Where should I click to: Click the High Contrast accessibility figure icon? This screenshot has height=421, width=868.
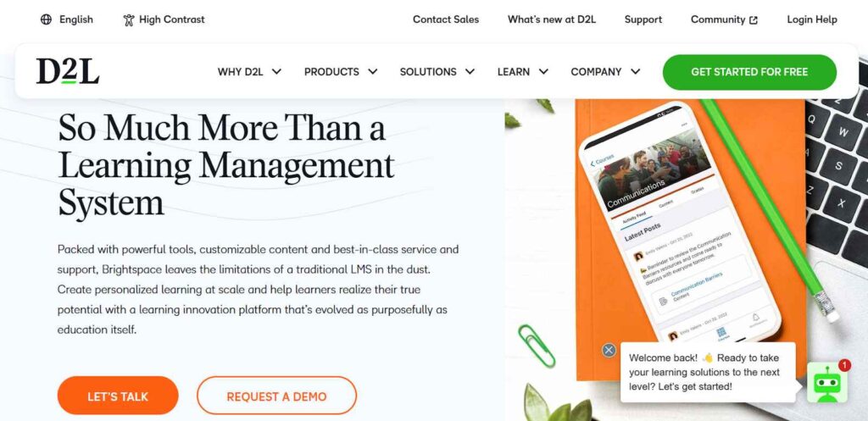(129, 20)
